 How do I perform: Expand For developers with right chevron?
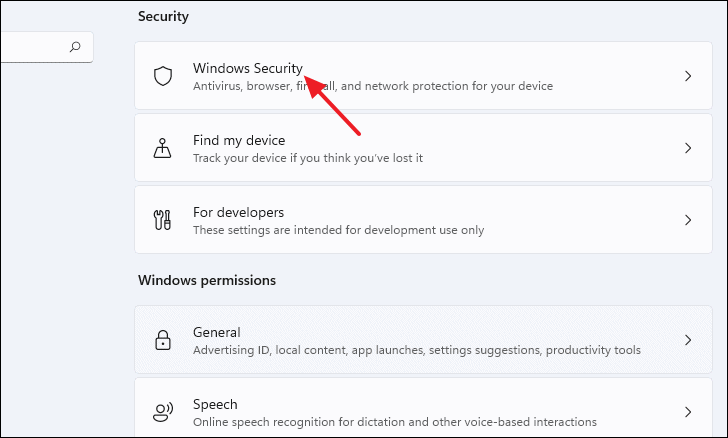(x=688, y=220)
